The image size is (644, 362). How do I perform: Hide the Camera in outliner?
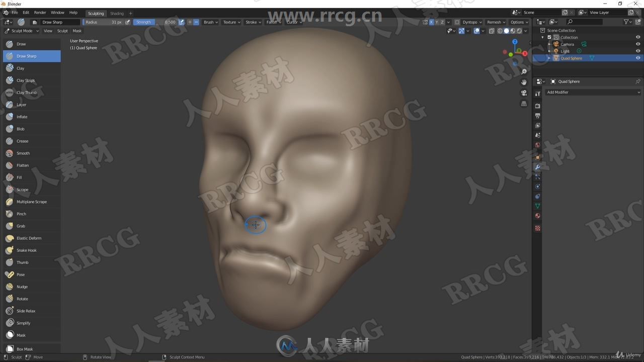638,44
